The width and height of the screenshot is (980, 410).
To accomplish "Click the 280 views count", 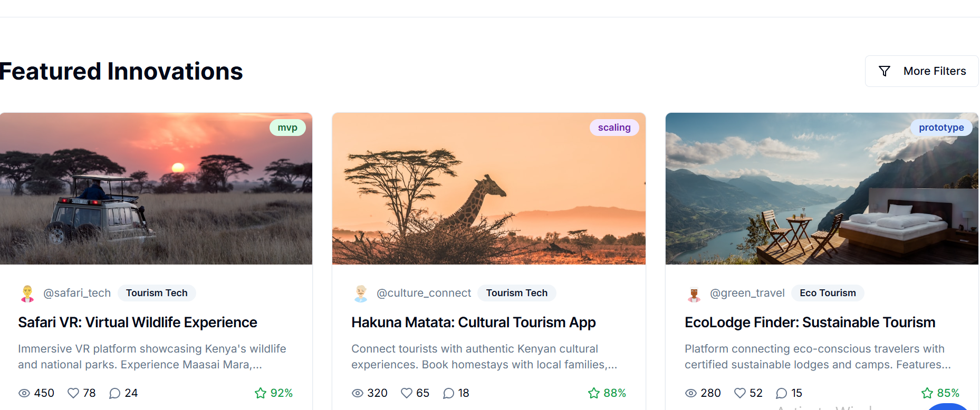I will 711,393.
